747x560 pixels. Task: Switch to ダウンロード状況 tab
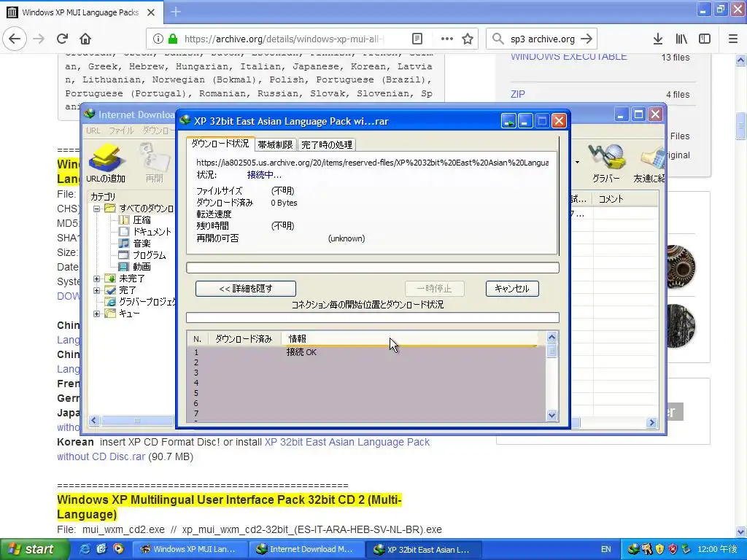tap(220, 144)
